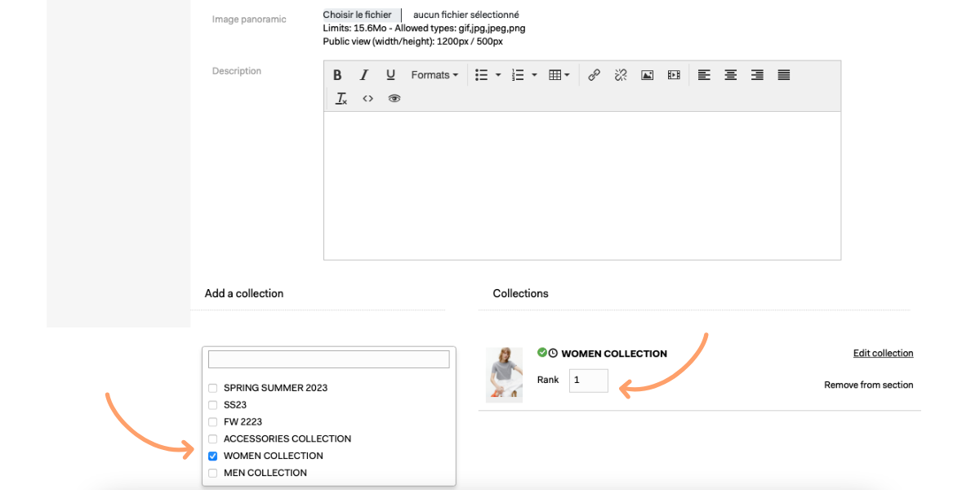Clear formatting with the Tx icon

341,99
